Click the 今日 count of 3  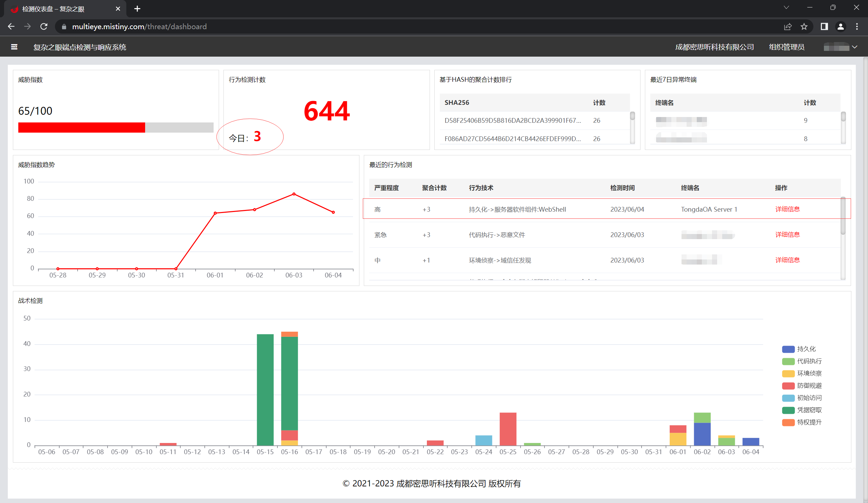[257, 136]
